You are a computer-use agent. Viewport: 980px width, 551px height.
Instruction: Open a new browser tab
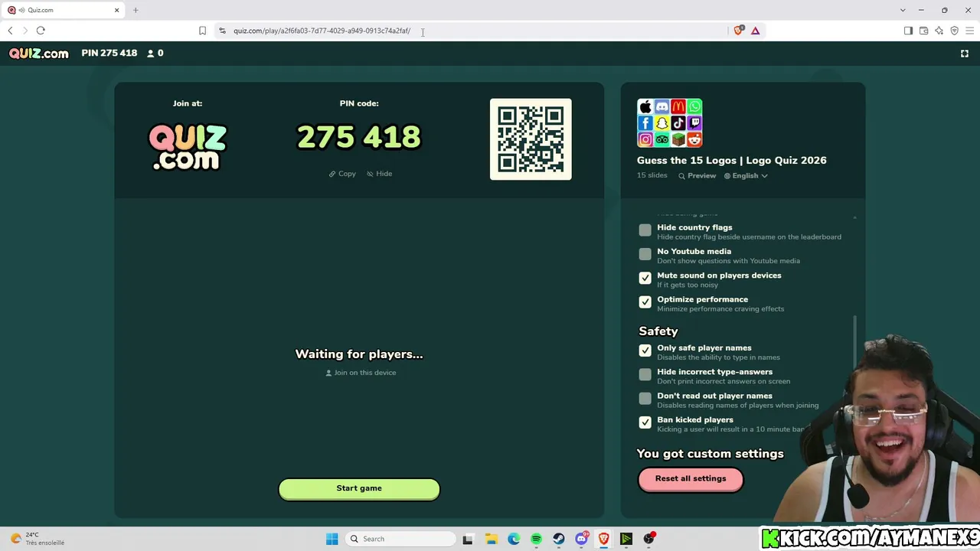point(136,10)
